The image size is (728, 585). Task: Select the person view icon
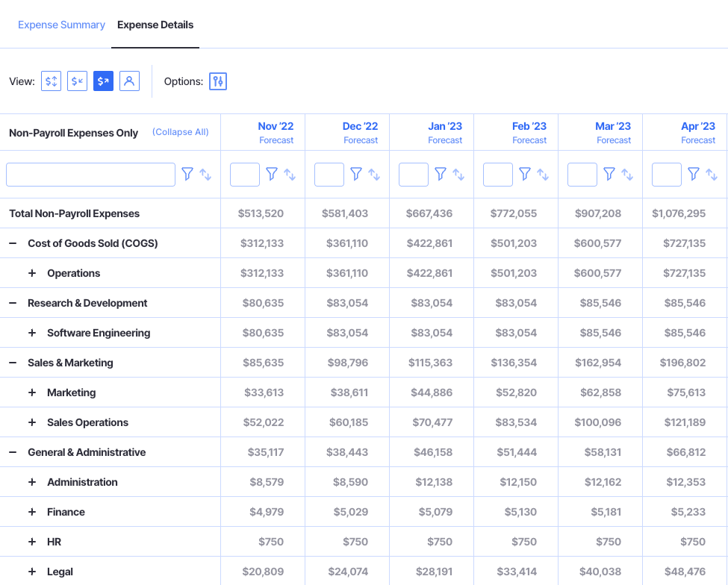129,81
